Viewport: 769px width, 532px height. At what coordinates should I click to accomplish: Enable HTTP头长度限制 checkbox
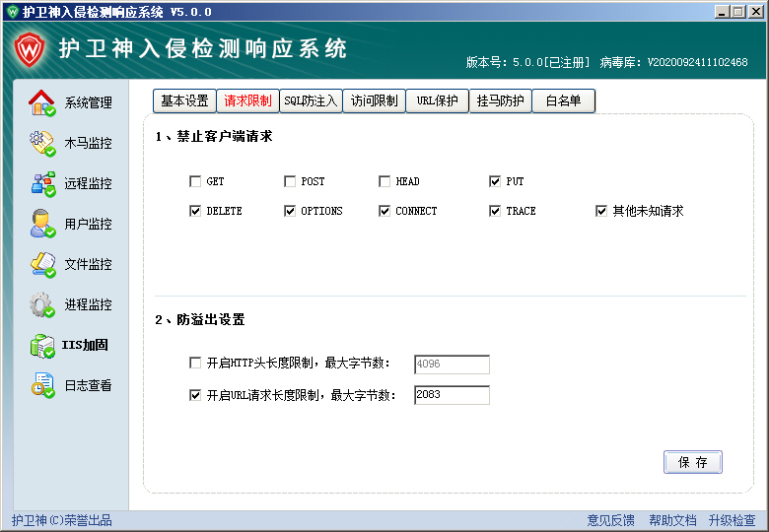point(195,364)
